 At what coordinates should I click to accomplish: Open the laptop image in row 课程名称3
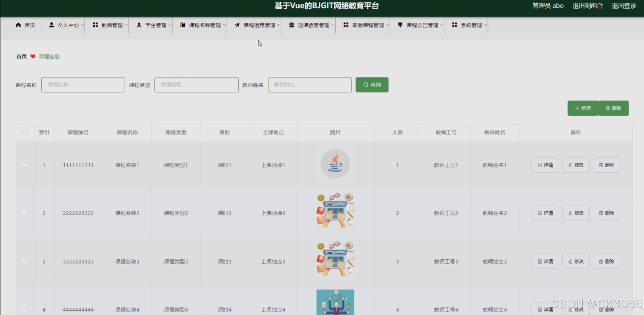pyautogui.click(x=335, y=259)
